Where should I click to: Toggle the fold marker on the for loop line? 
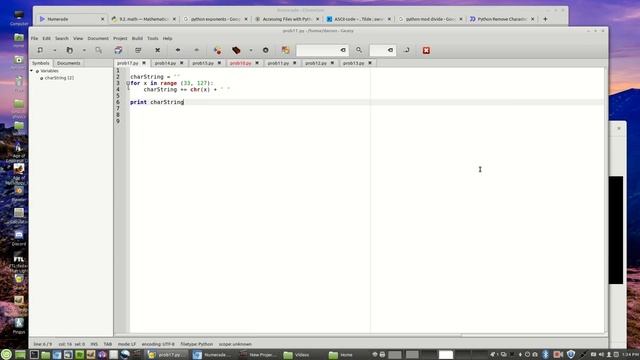point(128,83)
